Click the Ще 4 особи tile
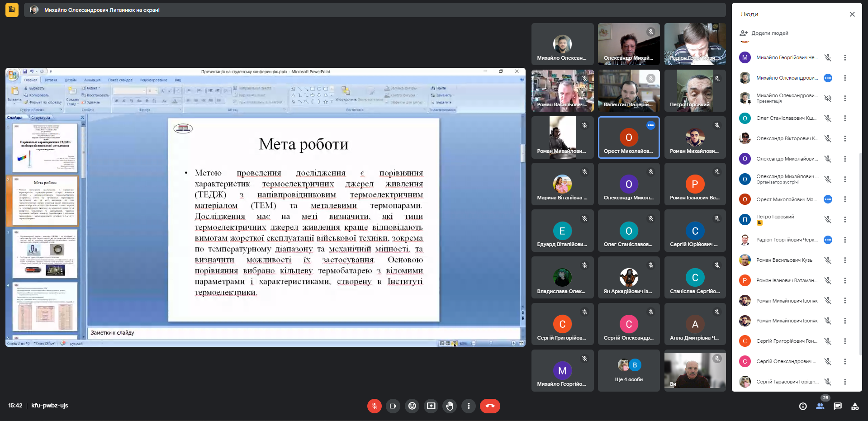The image size is (868, 421). [x=629, y=371]
